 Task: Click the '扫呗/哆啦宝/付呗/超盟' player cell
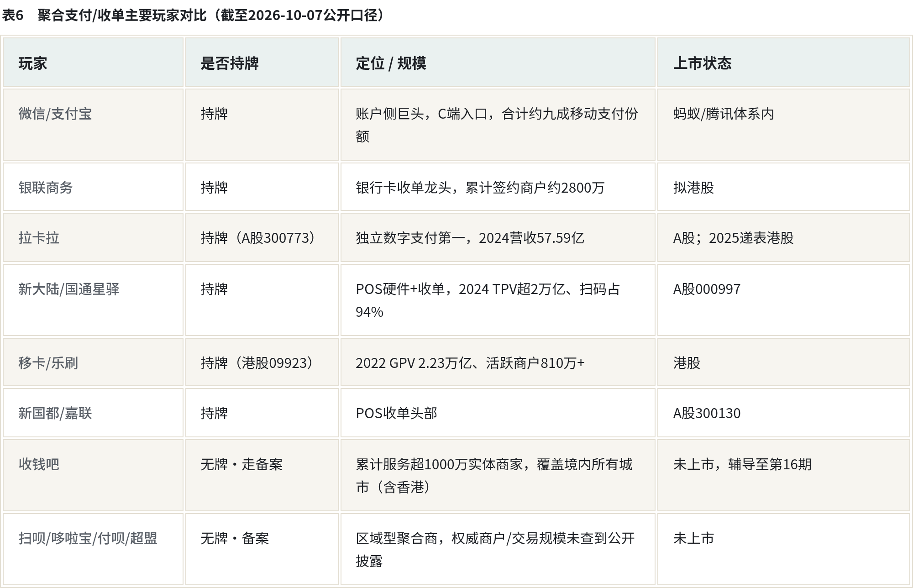(93, 549)
